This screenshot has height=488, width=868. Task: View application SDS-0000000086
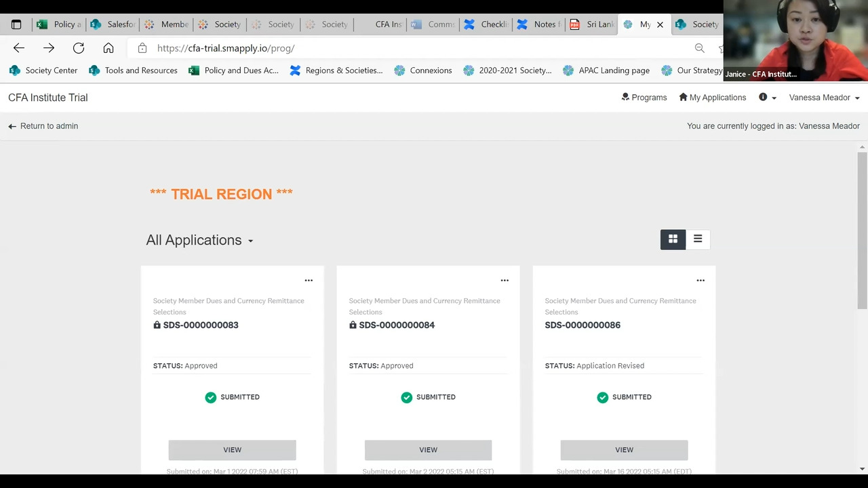pos(624,450)
